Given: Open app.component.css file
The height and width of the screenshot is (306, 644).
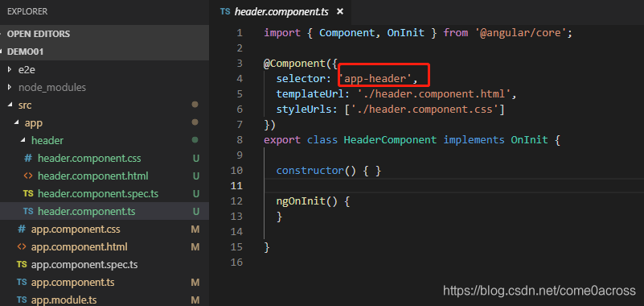Looking at the screenshot, I should click(76, 229).
